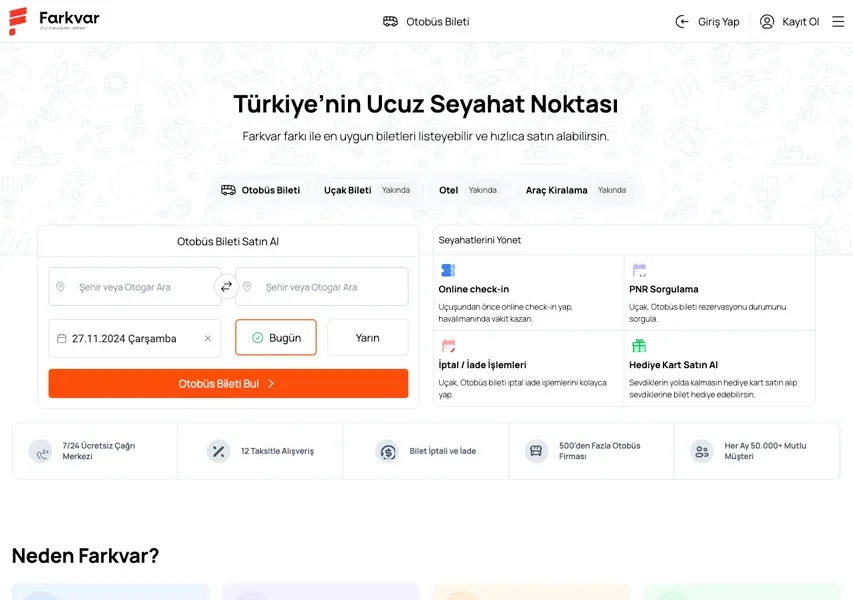This screenshot has height=600, width=853.
Task: Clear the selected date with X
Action: click(x=208, y=338)
